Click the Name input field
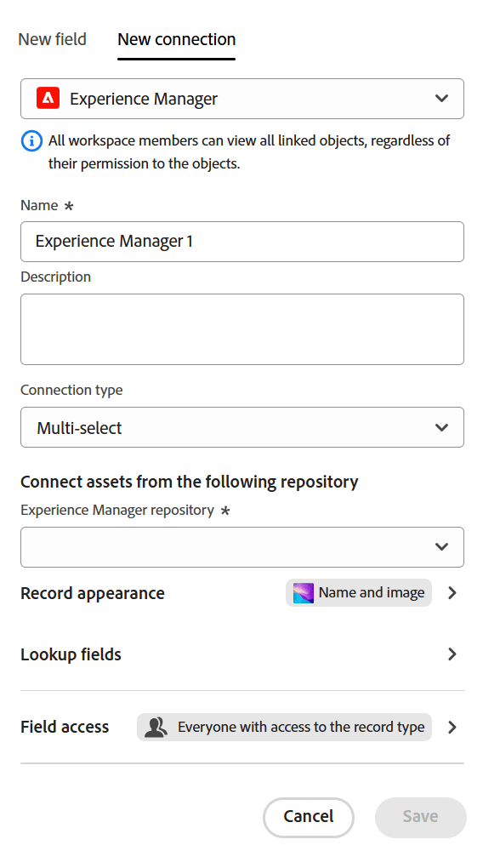 [x=242, y=242]
